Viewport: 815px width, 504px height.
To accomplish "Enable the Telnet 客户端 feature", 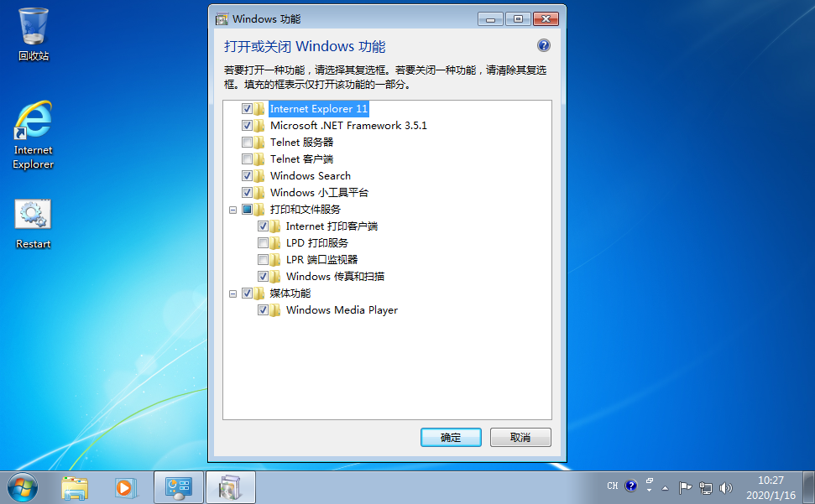I will [x=248, y=158].
